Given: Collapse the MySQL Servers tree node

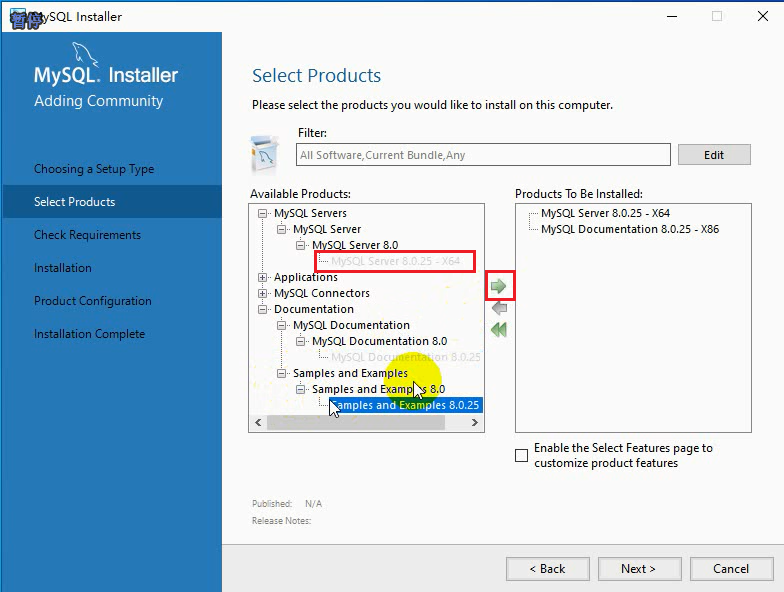Looking at the screenshot, I should click(262, 214).
